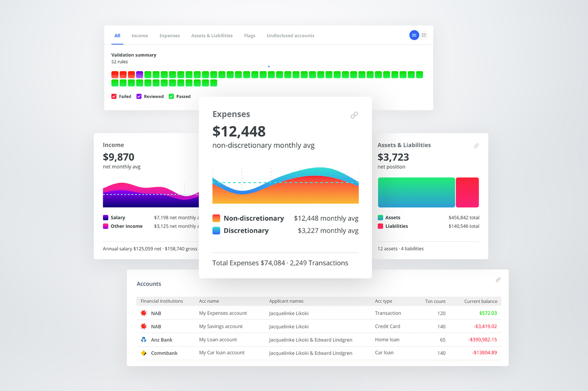Click the -$3,419.02 balance value
Screen dimensions: 588x391
click(x=485, y=326)
